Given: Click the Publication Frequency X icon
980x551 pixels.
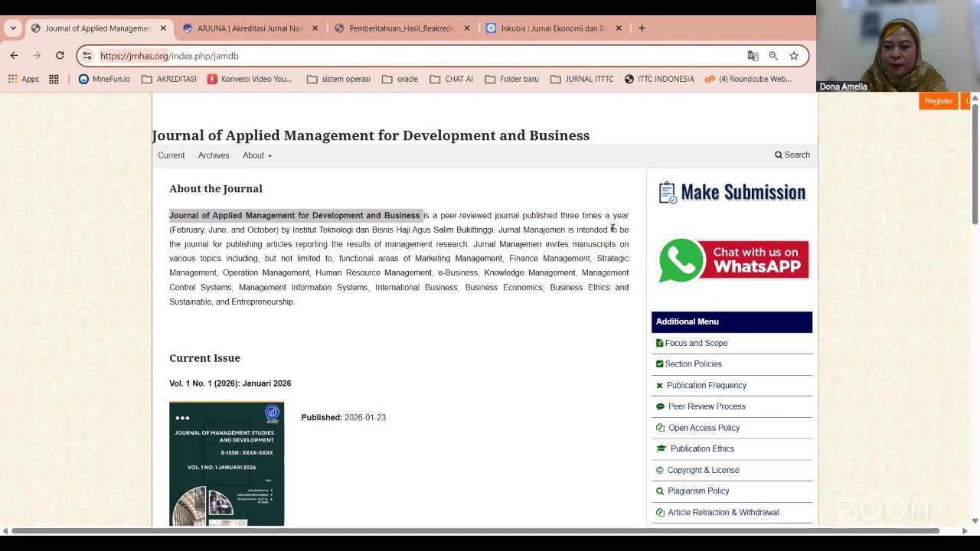Looking at the screenshot, I should tap(659, 386).
